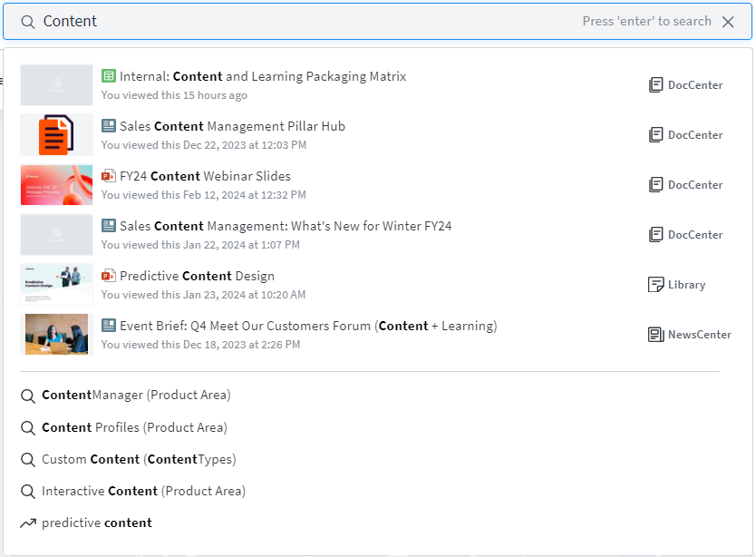Click the search icon next to ContentManager suggestion

coord(28,396)
